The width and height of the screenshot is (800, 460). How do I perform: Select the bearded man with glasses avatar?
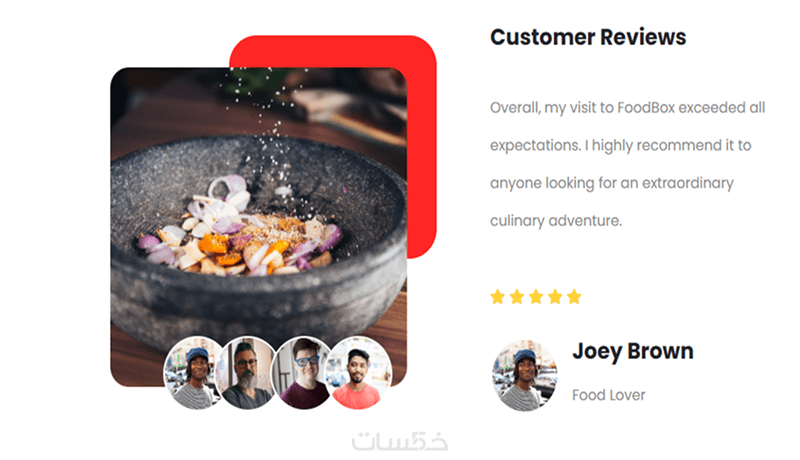(x=246, y=373)
